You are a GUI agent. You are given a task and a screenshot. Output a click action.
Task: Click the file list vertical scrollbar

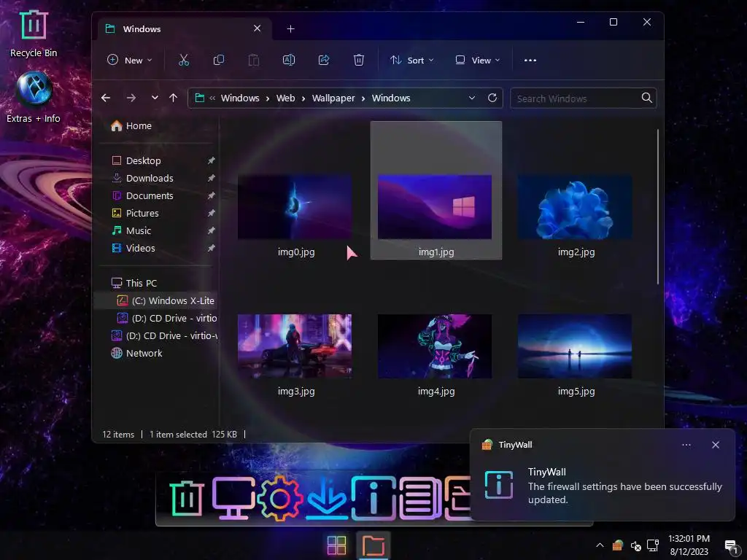[658, 206]
